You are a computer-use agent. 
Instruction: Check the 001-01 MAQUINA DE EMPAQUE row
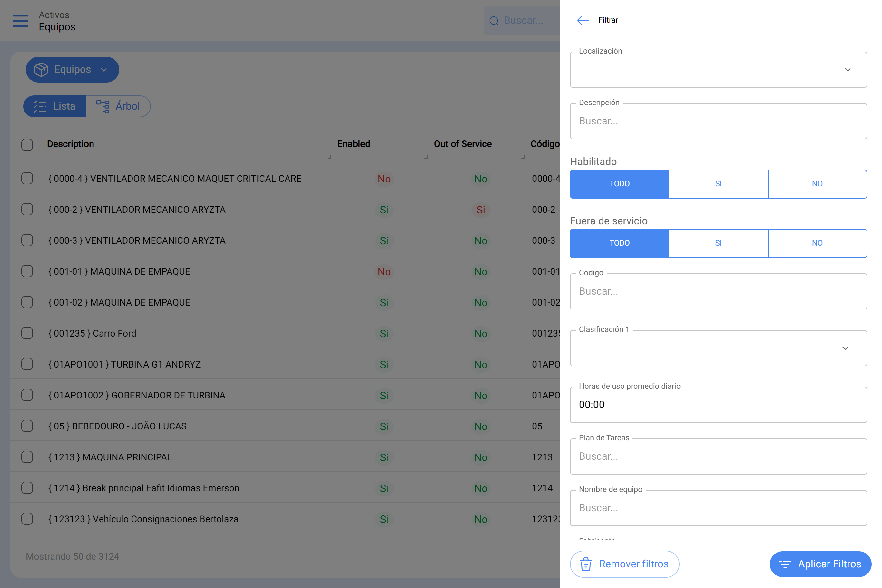click(27, 271)
